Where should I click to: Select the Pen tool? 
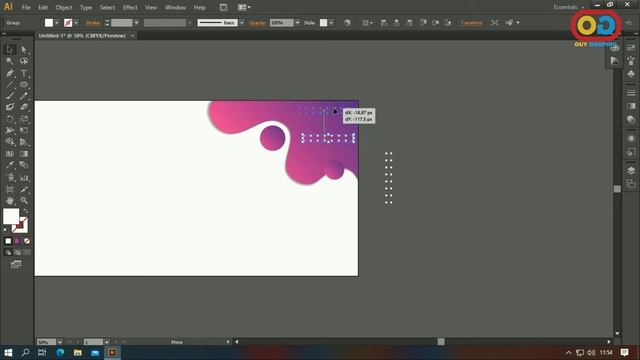coord(10,73)
